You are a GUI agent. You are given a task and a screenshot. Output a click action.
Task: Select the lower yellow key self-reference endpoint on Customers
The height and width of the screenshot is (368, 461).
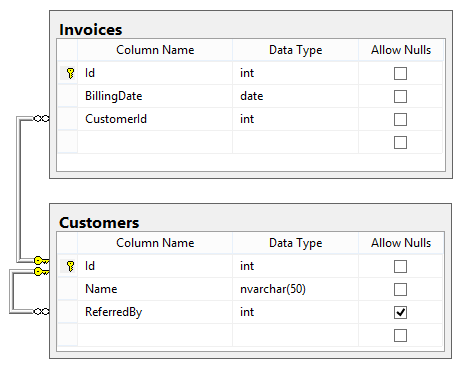41,272
